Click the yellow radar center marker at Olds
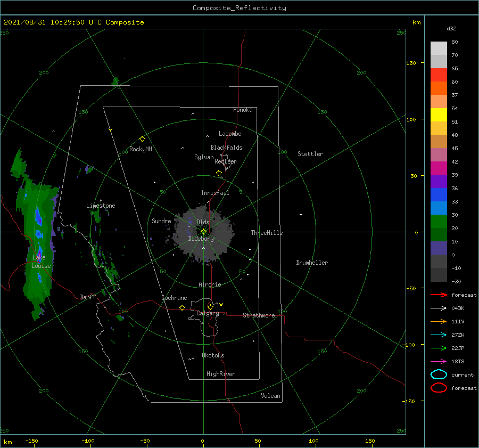The height and width of the screenshot is (448, 479). pos(203,232)
